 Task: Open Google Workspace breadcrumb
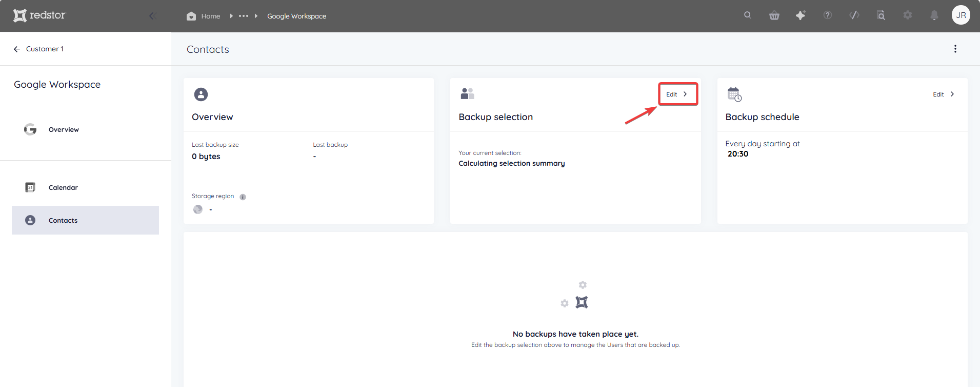(296, 16)
